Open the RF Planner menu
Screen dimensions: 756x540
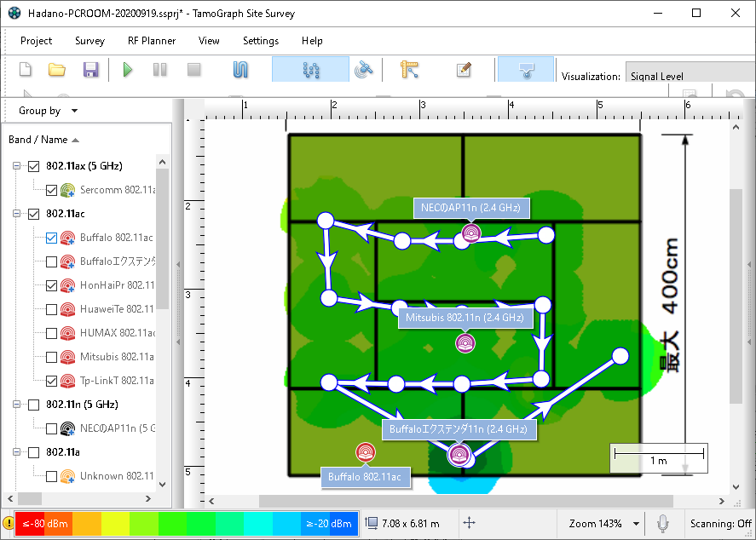(152, 41)
